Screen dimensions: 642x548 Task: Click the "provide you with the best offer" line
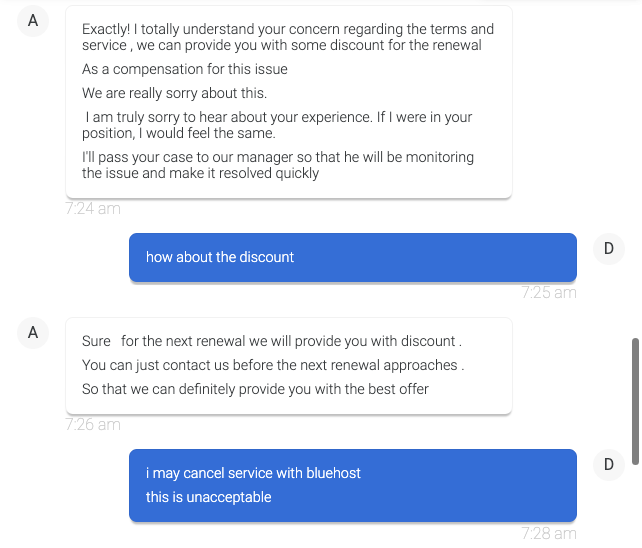(x=255, y=389)
